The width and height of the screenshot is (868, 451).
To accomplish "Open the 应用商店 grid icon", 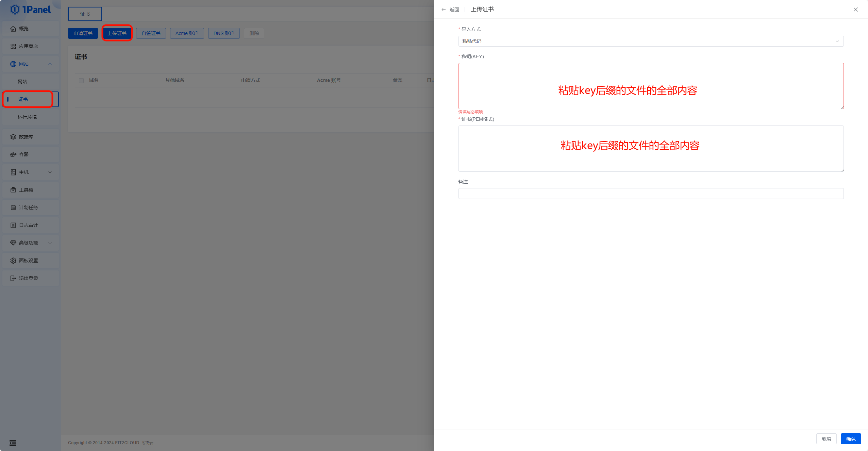I will [x=13, y=46].
